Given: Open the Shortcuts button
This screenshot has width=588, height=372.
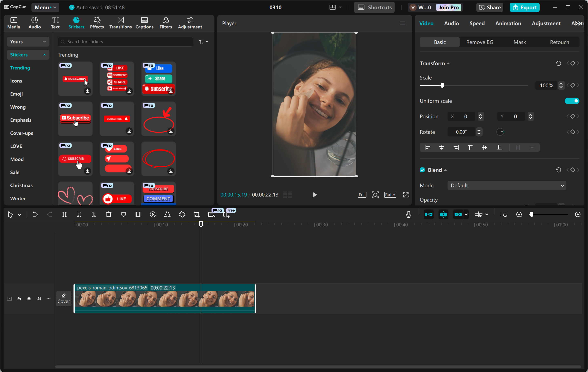Looking at the screenshot, I should [375, 7].
